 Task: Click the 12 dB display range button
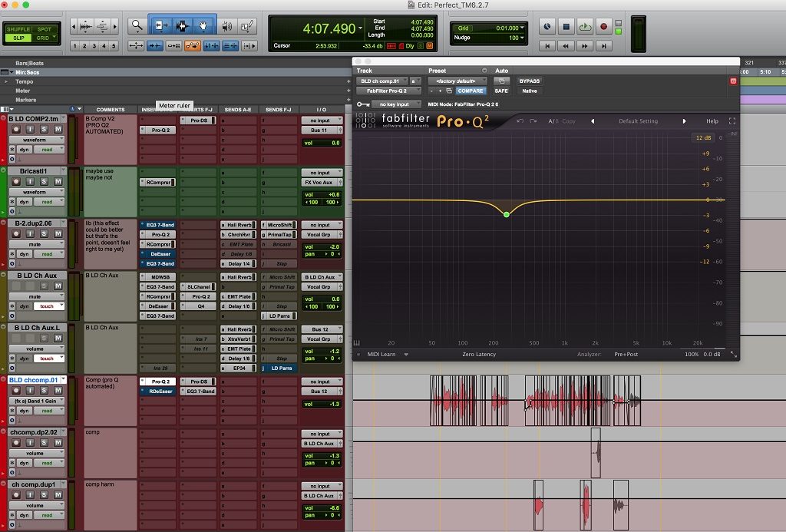pyautogui.click(x=703, y=137)
